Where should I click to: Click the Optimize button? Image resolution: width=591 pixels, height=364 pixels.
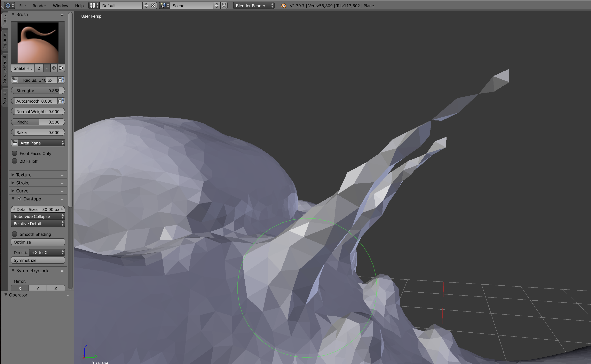38,242
